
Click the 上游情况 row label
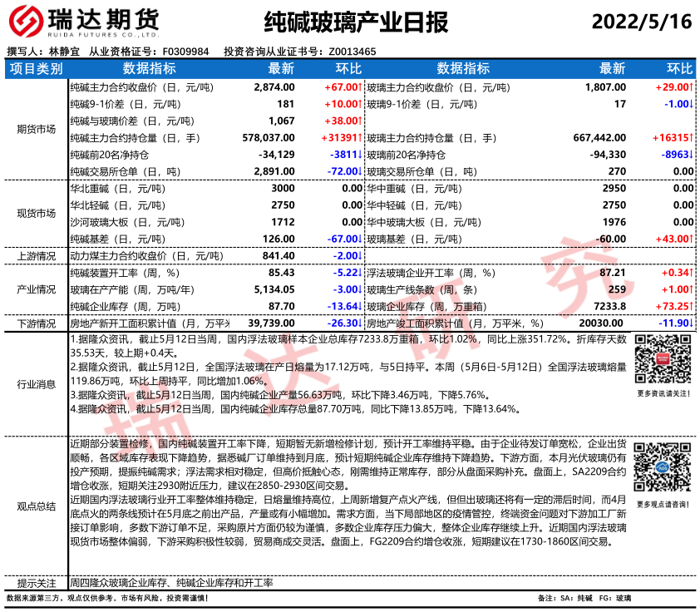point(36,256)
